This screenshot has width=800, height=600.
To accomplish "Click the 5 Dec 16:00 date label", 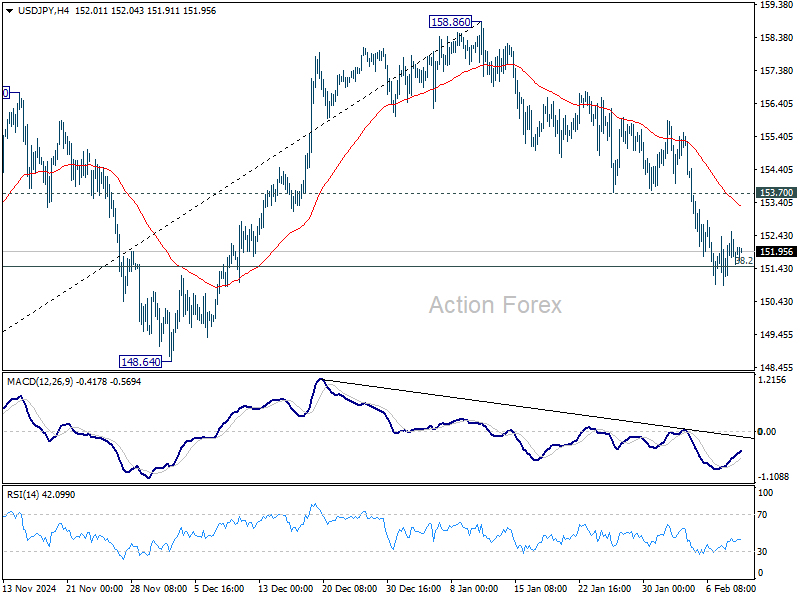I will coord(219,588).
